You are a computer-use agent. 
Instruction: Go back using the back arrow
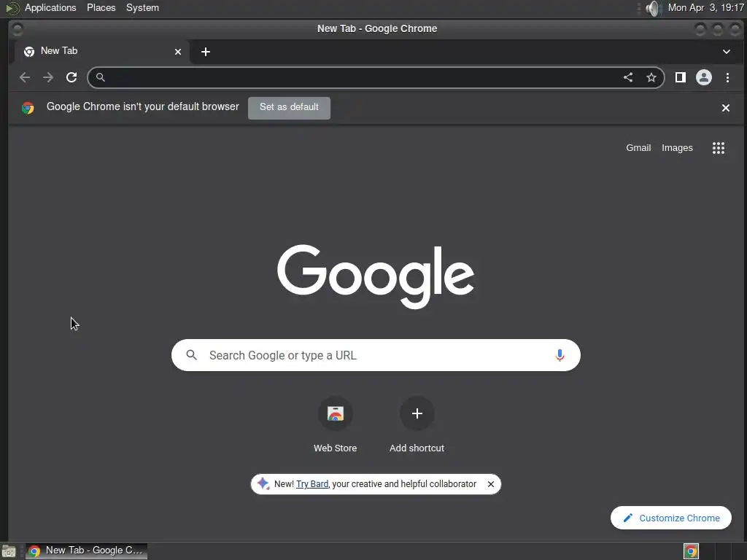(25, 77)
